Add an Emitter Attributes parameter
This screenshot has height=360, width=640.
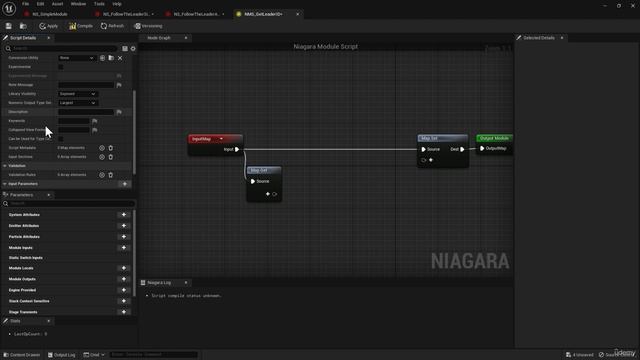click(124, 226)
